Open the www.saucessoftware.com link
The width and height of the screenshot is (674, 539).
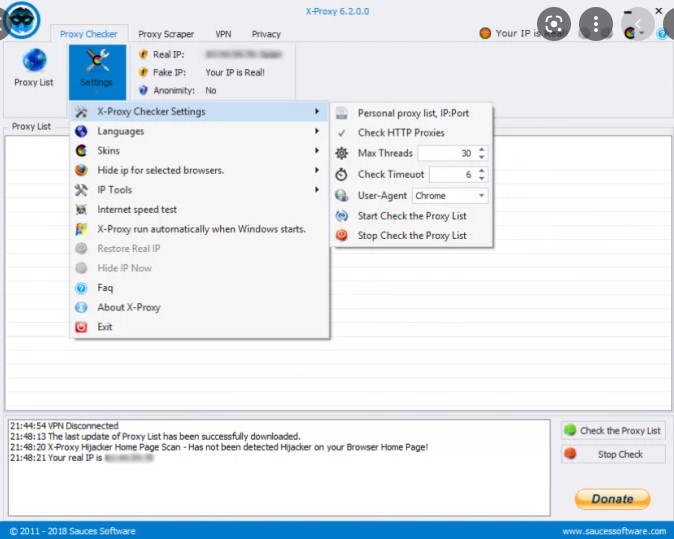click(x=614, y=532)
